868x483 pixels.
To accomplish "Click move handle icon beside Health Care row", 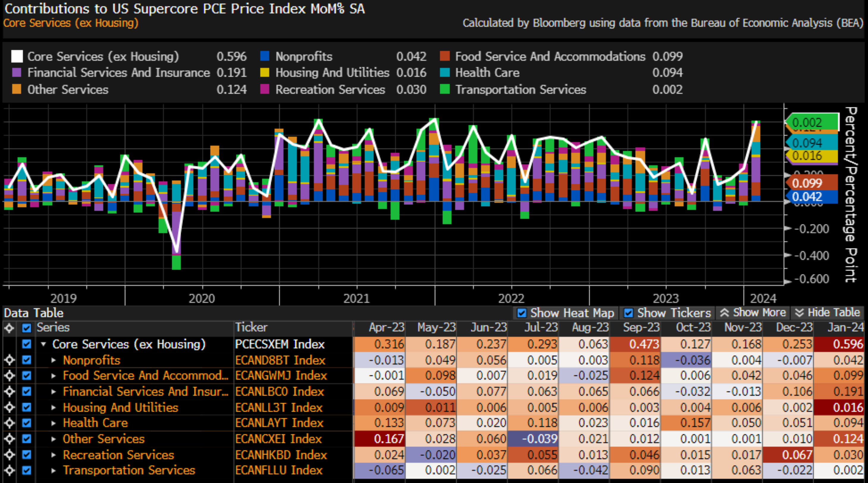I will click(x=10, y=423).
